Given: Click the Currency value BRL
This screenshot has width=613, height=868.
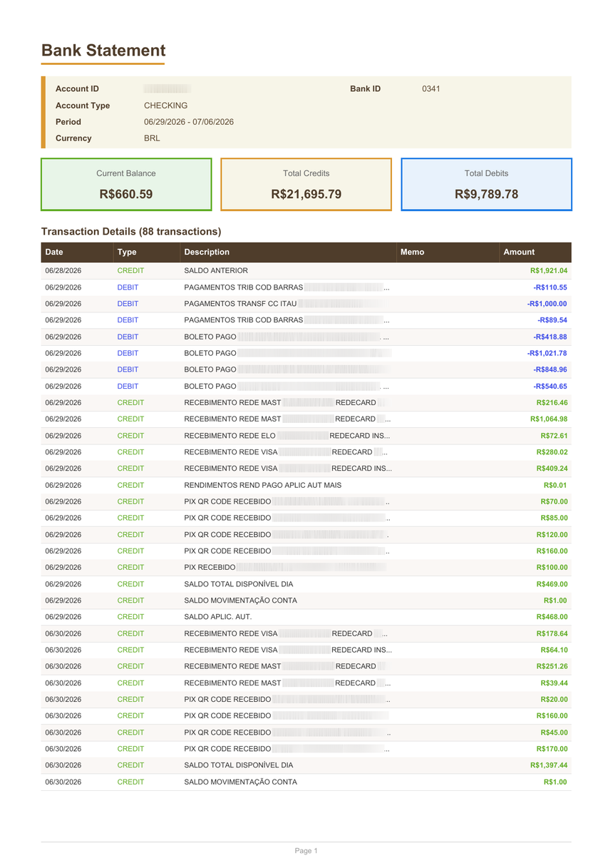Looking at the screenshot, I should click(152, 138).
